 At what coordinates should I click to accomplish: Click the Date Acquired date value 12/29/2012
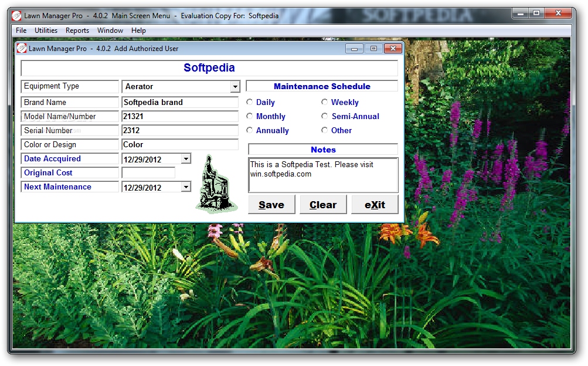pos(142,160)
